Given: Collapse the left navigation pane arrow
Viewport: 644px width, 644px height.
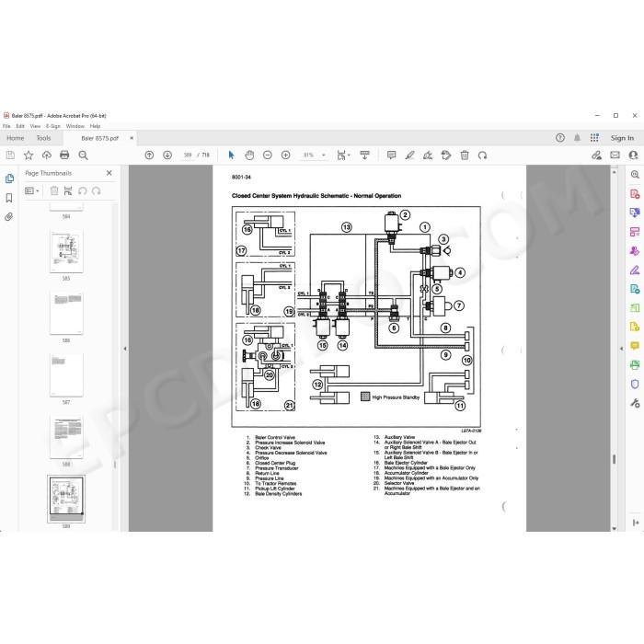Looking at the screenshot, I should pyautogui.click(x=125, y=349).
